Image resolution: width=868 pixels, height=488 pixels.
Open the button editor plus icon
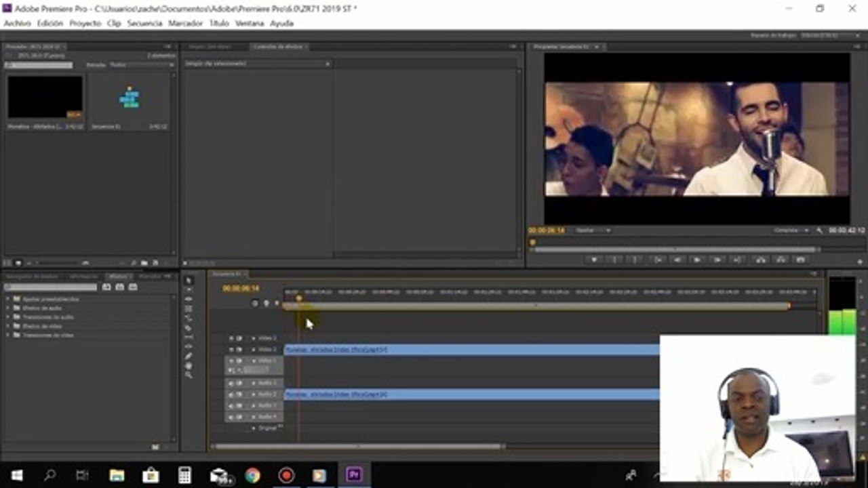click(860, 261)
